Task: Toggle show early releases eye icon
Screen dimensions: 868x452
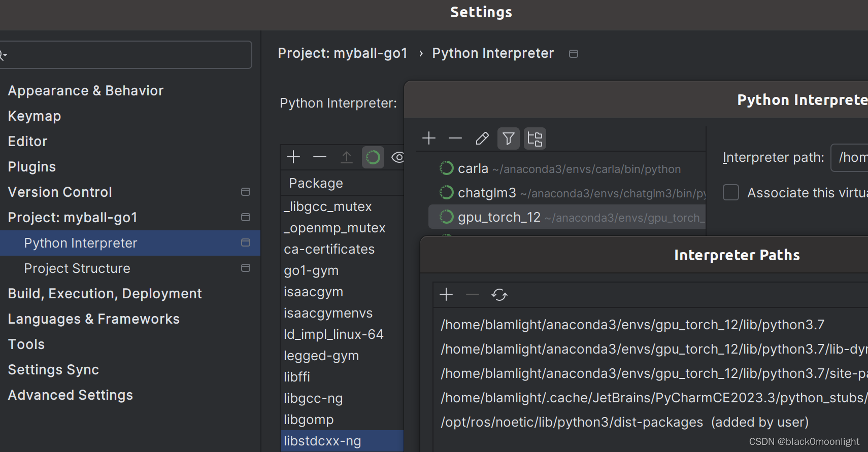Action: click(x=398, y=157)
